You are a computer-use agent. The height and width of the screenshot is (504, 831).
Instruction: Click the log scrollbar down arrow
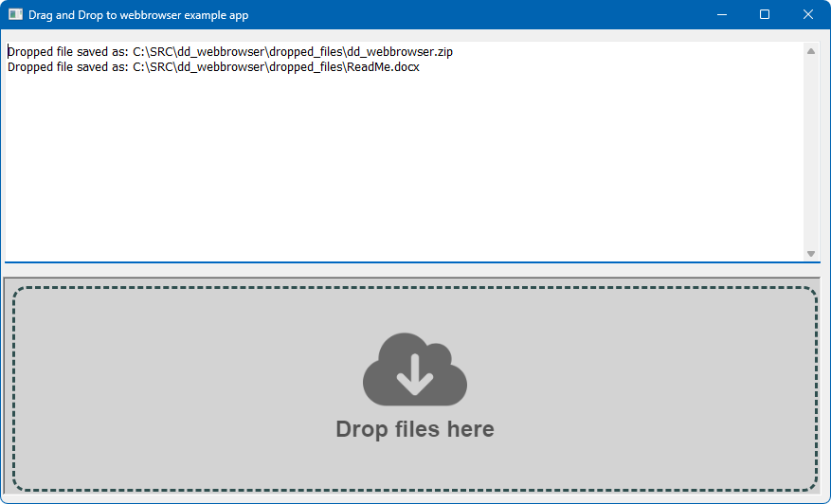810,253
